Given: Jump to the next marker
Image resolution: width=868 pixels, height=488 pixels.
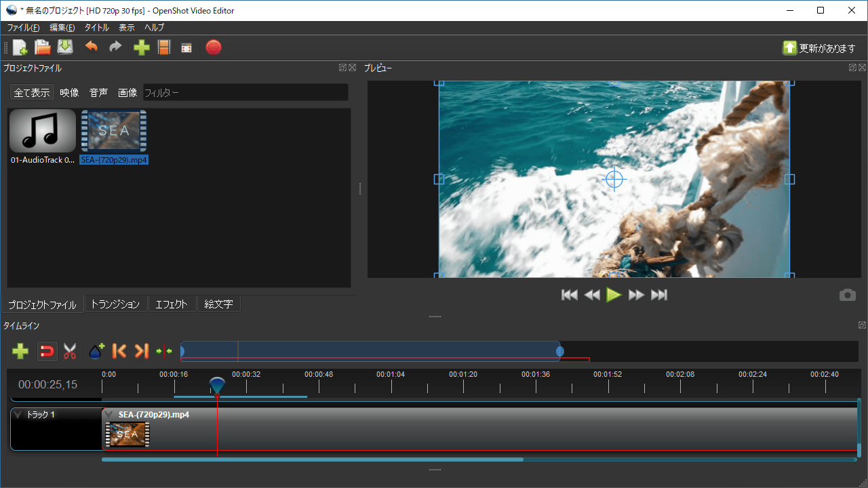Looking at the screenshot, I should pyautogui.click(x=142, y=351).
